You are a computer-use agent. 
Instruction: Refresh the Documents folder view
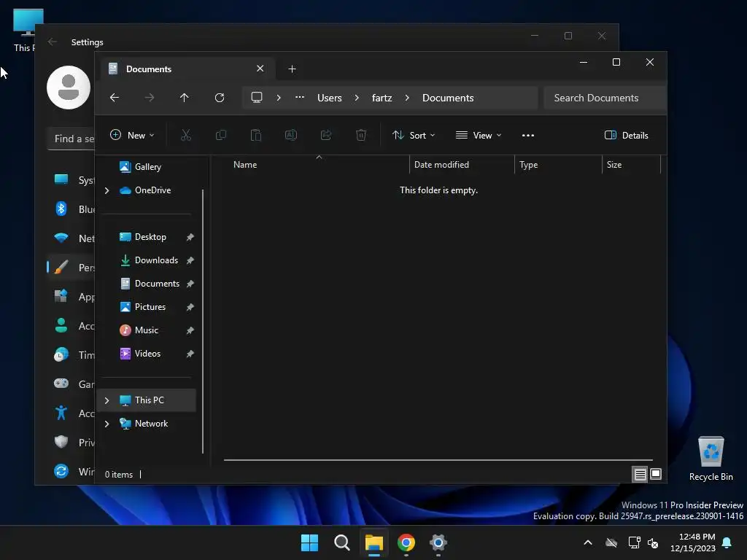point(219,98)
